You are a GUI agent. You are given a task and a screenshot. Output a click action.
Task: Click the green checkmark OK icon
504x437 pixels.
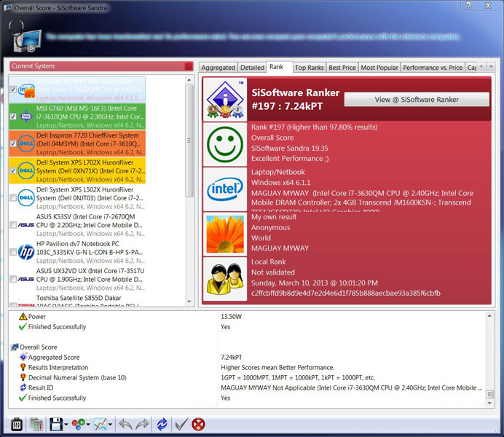click(181, 423)
